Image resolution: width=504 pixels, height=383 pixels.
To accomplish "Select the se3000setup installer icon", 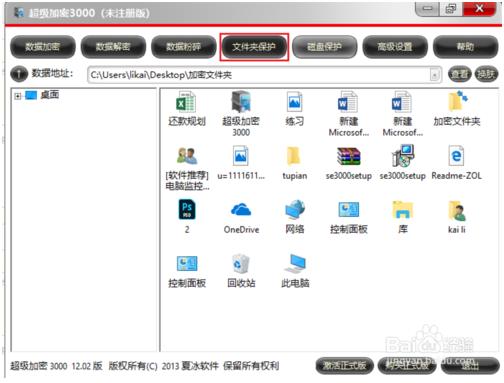I will [x=403, y=156].
